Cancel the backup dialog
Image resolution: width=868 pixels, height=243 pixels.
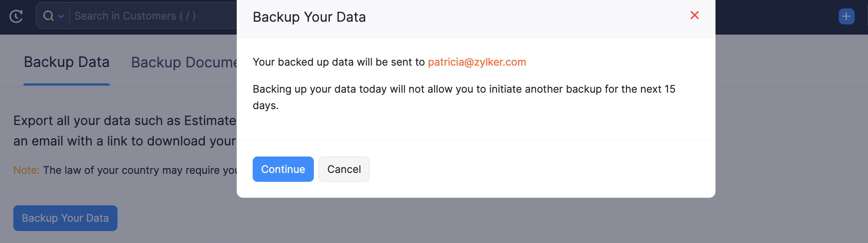tap(344, 169)
